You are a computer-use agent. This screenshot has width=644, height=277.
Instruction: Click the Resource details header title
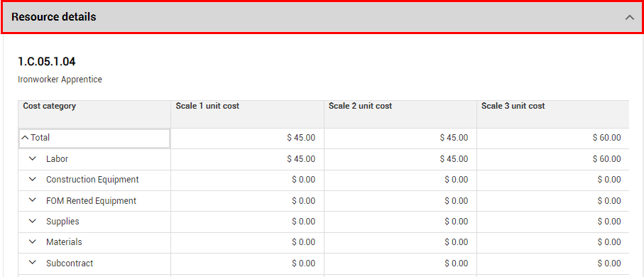pos(54,17)
